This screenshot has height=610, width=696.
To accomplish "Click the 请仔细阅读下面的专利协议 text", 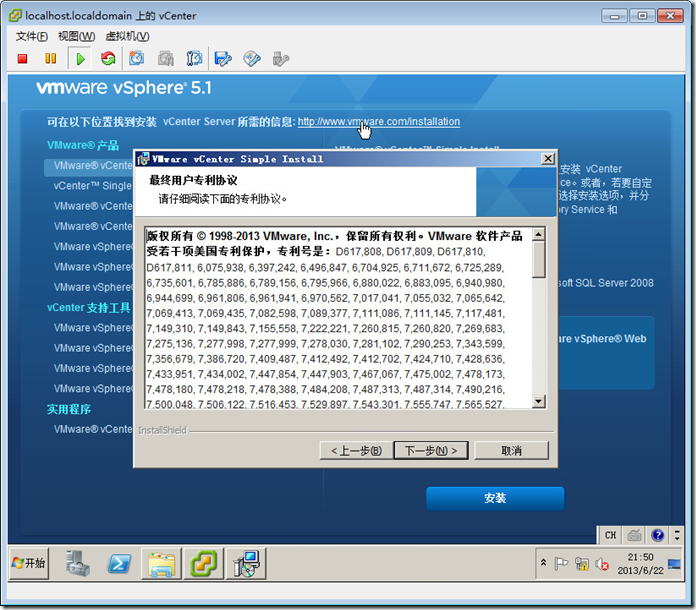I will [222, 199].
